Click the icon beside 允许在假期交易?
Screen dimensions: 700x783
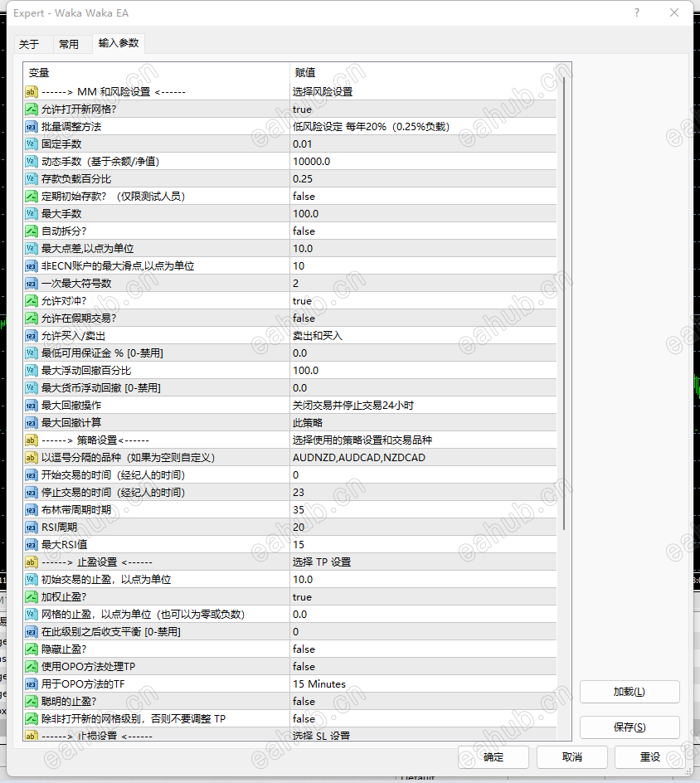[x=31, y=319]
